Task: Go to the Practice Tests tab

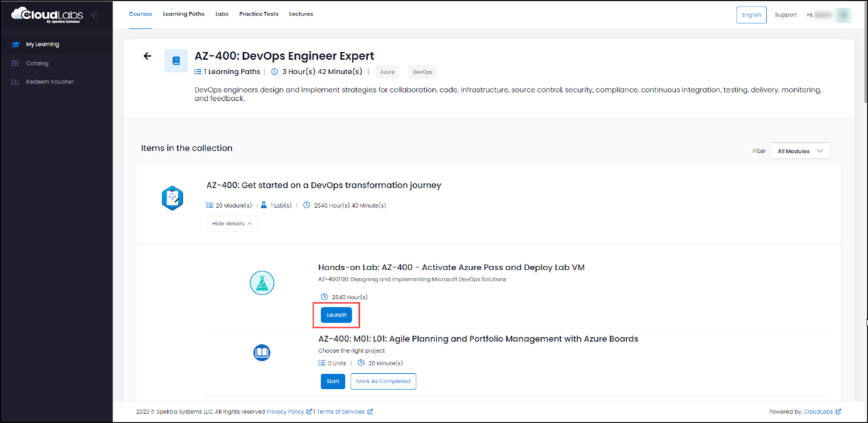Action: point(259,14)
